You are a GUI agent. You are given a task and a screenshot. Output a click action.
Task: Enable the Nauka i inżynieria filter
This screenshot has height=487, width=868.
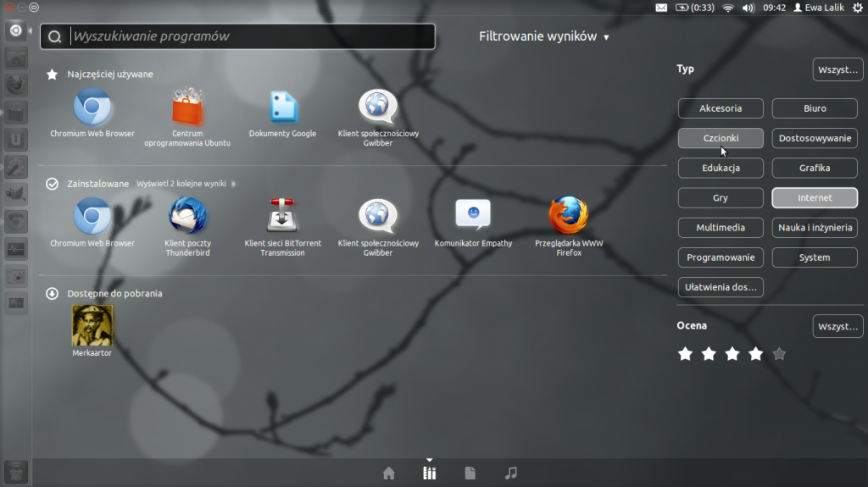[815, 228]
